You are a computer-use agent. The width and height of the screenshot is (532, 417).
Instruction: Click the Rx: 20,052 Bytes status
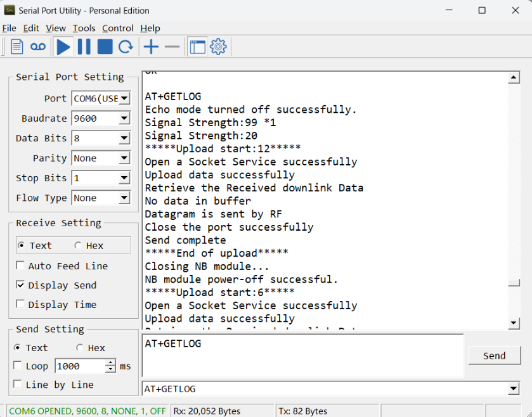pyautogui.click(x=207, y=411)
